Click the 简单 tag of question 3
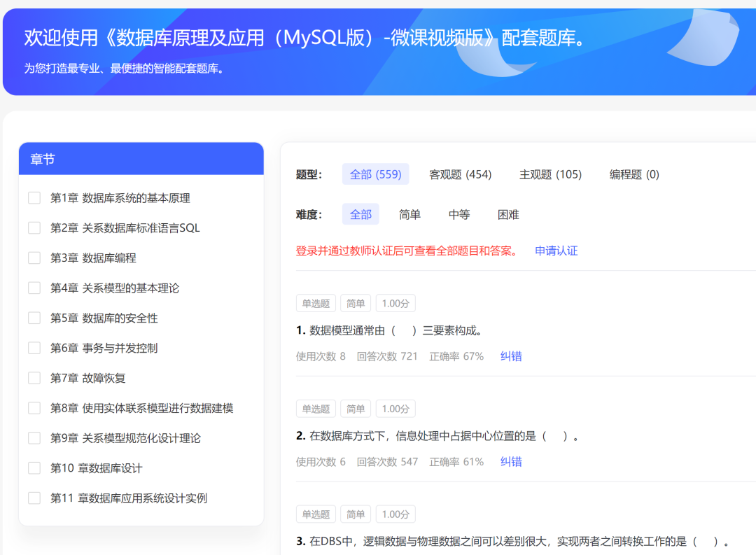 coord(356,514)
